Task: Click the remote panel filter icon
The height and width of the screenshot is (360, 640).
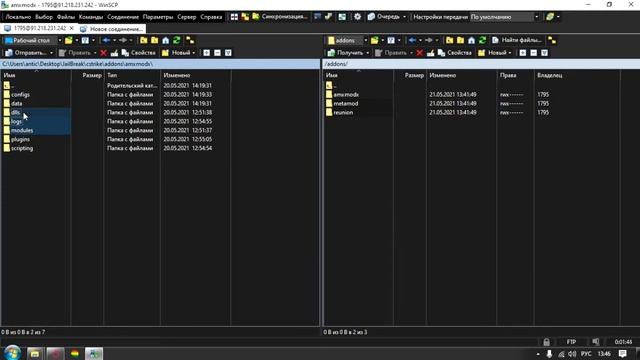Action: 391,40
